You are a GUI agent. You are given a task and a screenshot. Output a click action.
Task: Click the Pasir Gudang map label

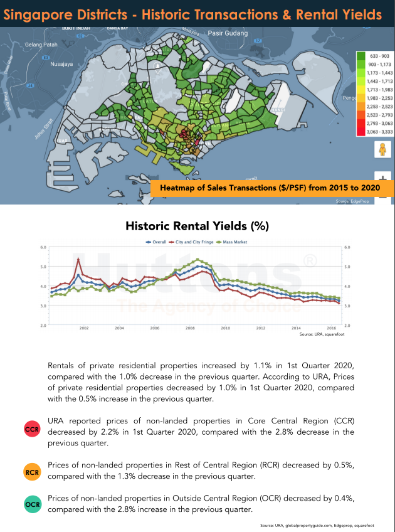point(228,33)
